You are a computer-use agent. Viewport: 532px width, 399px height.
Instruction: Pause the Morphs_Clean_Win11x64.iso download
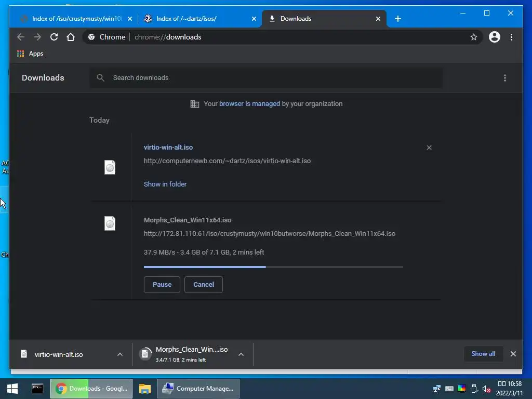162,284
